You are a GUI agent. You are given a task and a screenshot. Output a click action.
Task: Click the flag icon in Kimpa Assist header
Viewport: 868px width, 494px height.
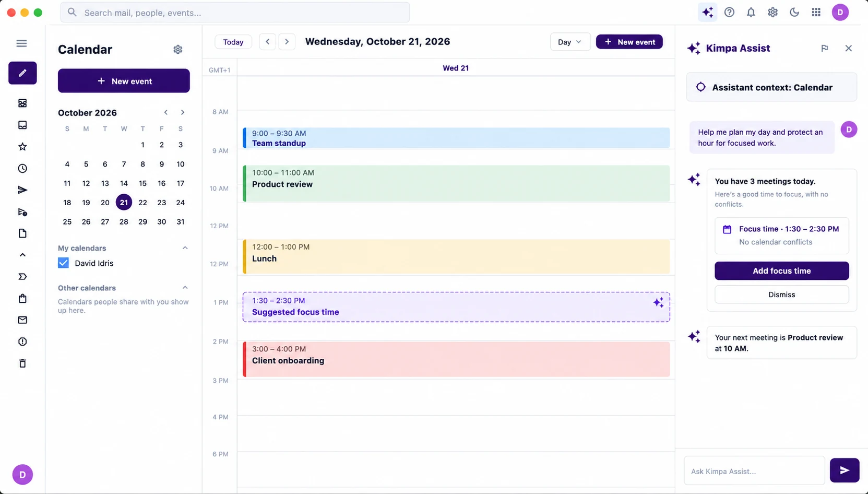coord(825,48)
